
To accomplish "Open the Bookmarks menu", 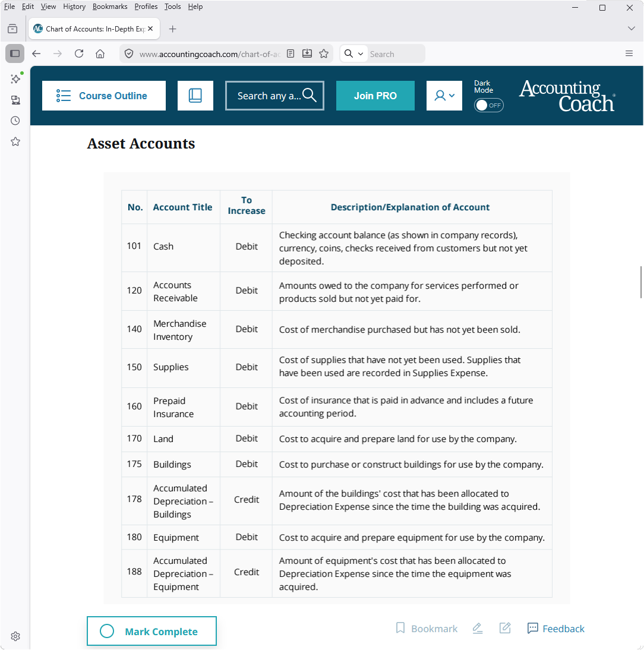I will (110, 7).
